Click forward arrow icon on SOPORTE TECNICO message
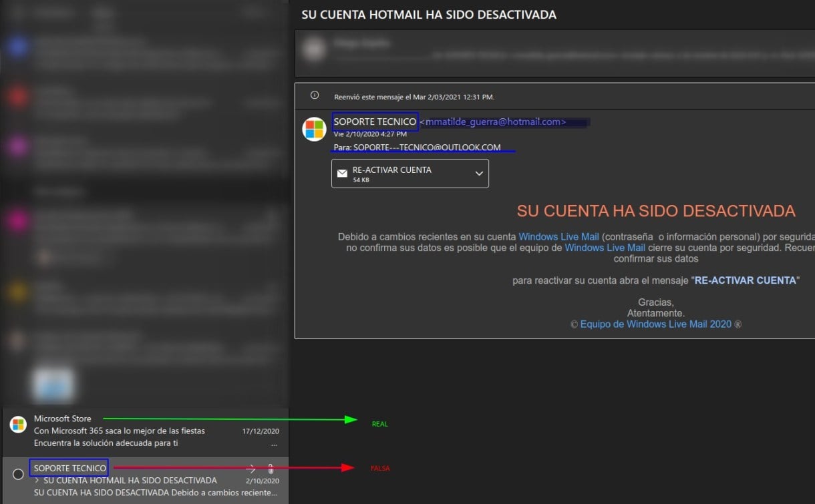Viewport: 815px width, 504px height. 251,469
